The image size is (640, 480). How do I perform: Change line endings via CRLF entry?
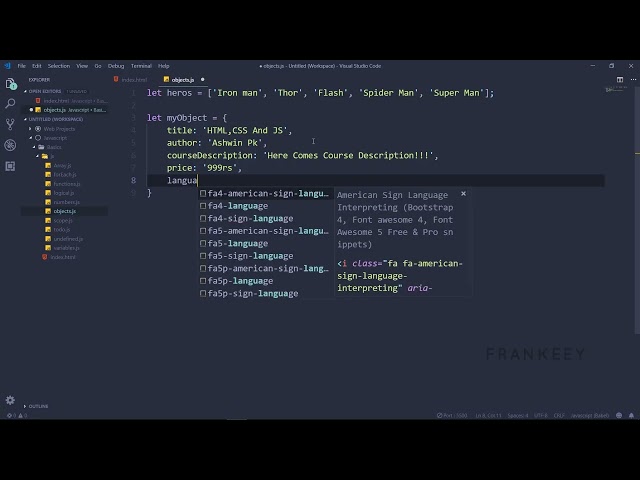tap(559, 416)
